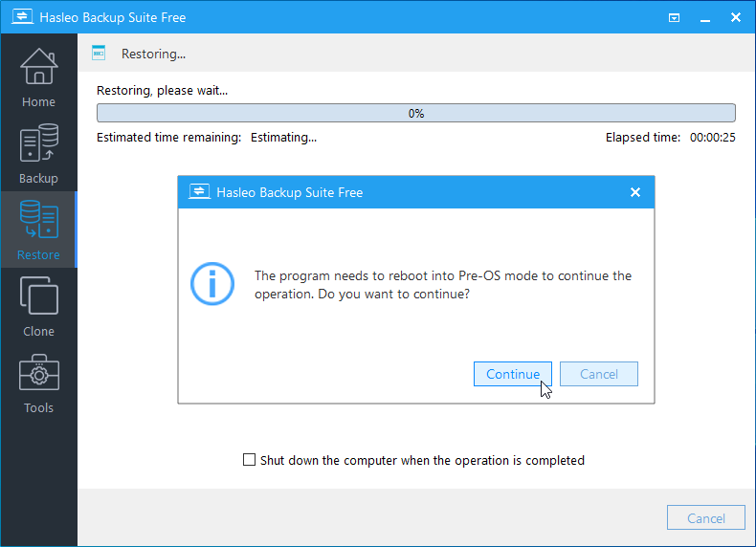Image resolution: width=756 pixels, height=547 pixels.
Task: Click the Pre-OS mode message text
Action: (442, 285)
